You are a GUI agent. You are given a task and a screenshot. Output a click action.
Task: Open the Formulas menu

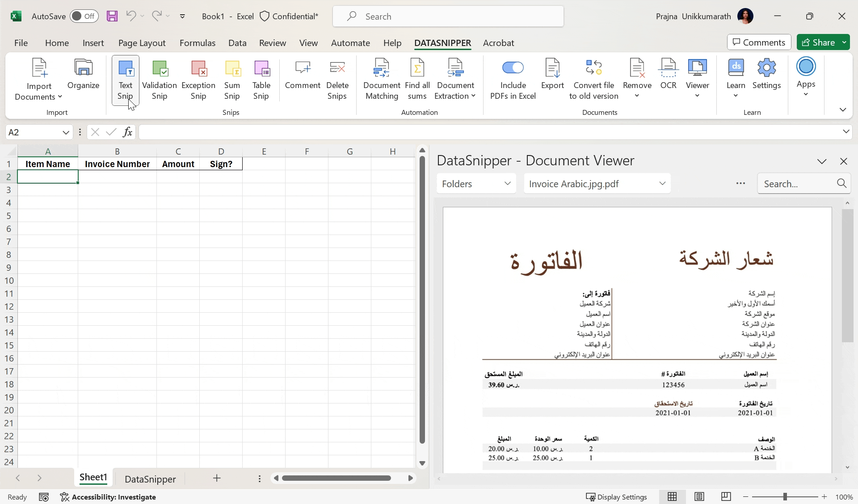[x=198, y=43]
